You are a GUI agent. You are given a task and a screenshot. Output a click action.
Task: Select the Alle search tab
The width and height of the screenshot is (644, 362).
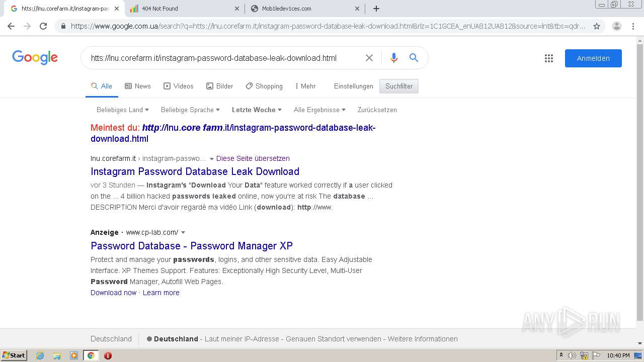point(102,86)
